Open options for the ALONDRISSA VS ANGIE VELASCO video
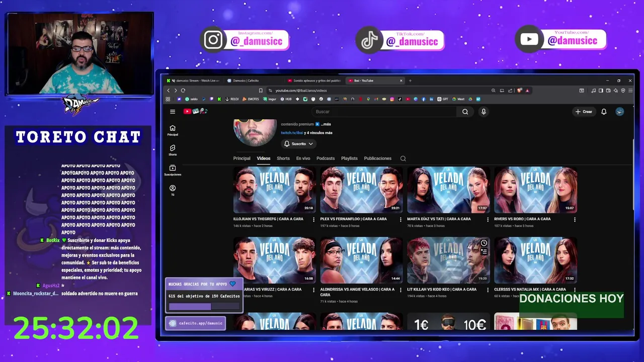This screenshot has height=362, width=644. point(400,290)
